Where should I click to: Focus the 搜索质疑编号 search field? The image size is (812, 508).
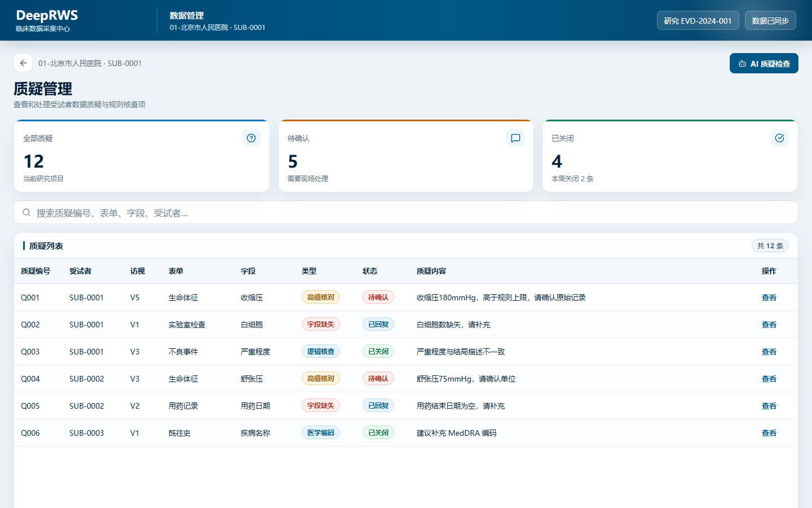pos(406,213)
